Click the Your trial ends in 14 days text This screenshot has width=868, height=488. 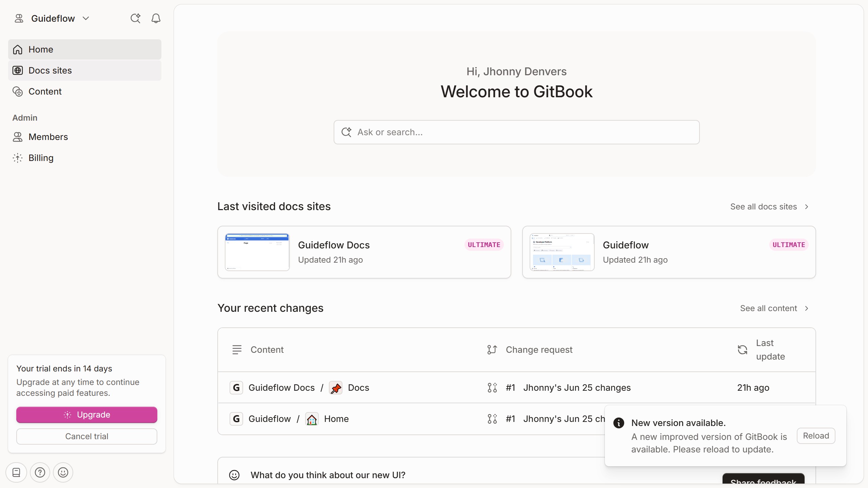64,369
